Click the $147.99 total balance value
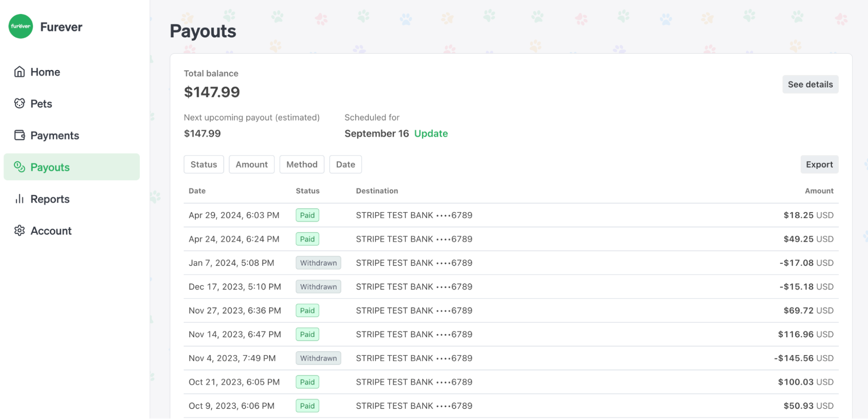 point(212,92)
